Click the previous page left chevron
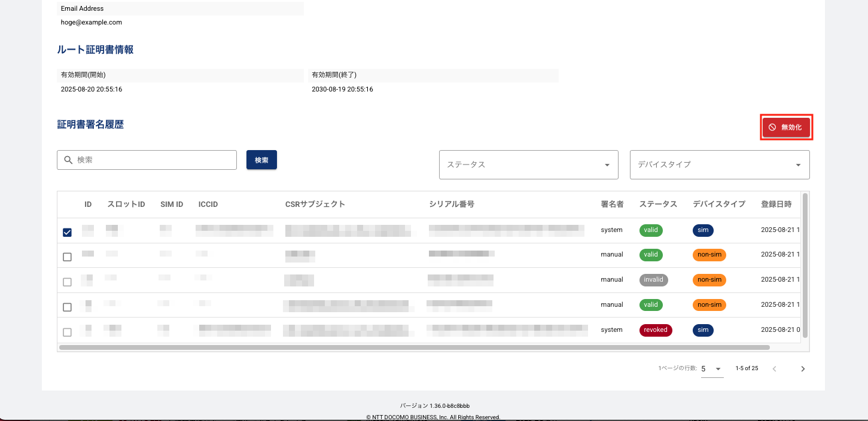 (775, 368)
